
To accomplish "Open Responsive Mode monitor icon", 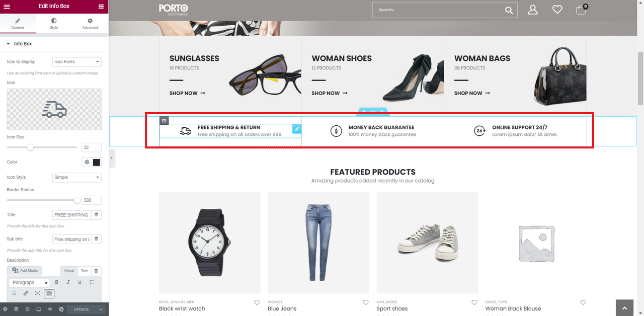I will click(38, 309).
